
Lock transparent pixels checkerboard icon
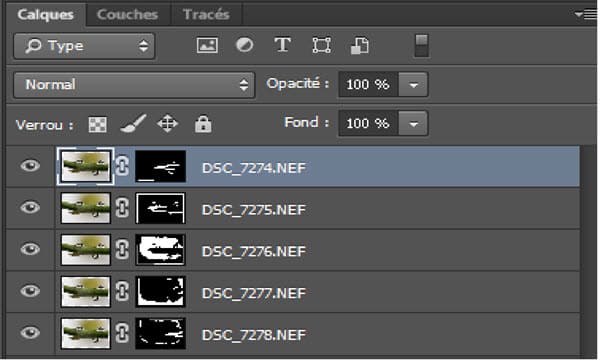tap(98, 124)
